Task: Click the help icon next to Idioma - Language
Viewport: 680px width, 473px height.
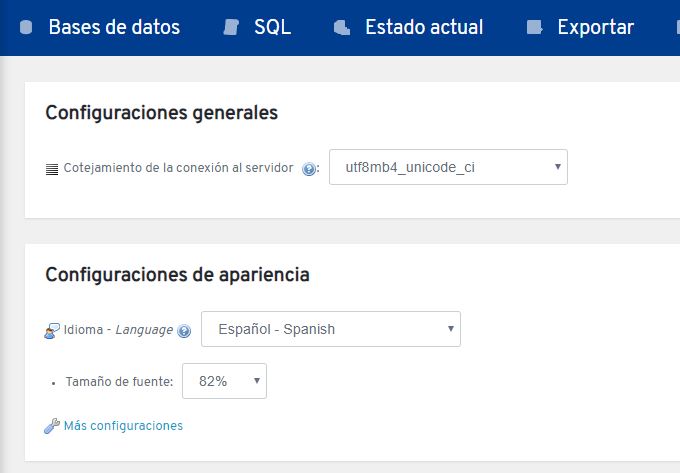Action: click(x=184, y=330)
